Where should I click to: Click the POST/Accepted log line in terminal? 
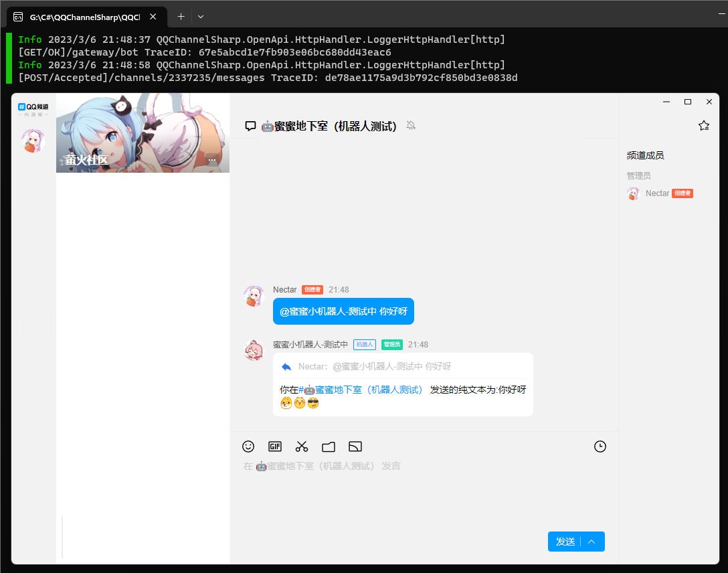pyautogui.click(x=268, y=78)
